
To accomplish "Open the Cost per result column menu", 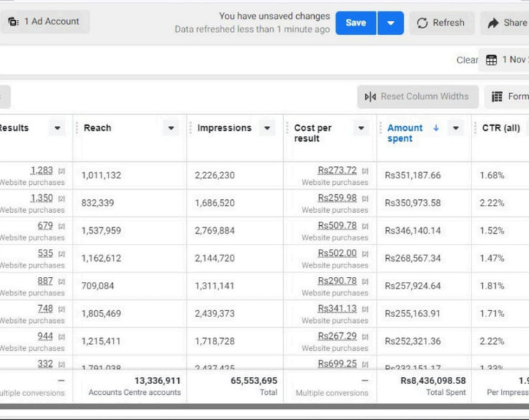I will [x=361, y=128].
